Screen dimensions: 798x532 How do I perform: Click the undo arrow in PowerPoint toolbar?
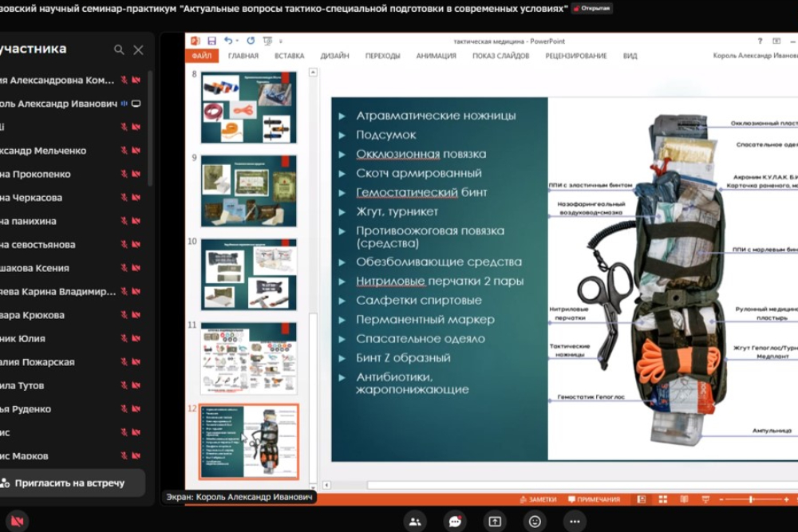228,41
